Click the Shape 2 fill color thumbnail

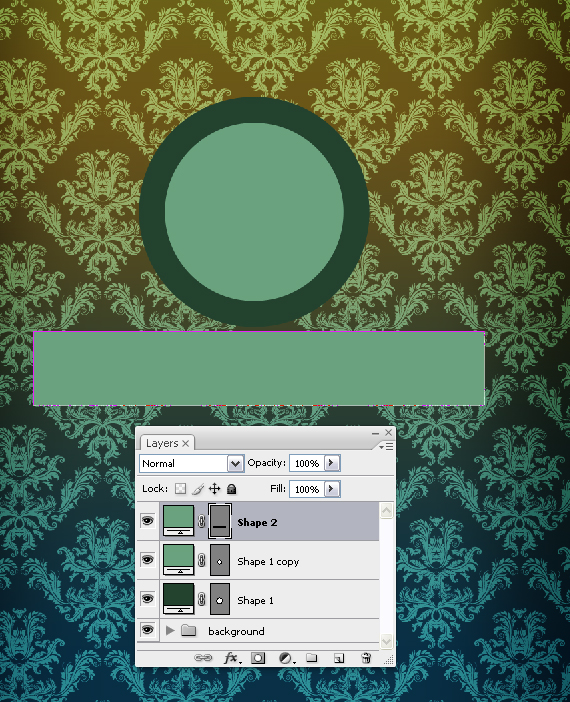coord(179,521)
